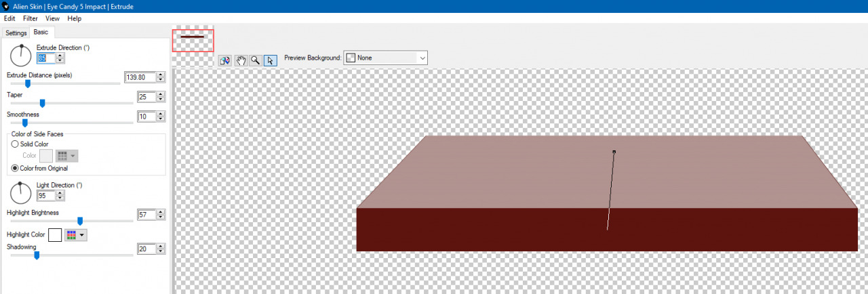Switch to the Settings tab
Image resolution: width=868 pixels, height=294 pixels.
(16, 33)
